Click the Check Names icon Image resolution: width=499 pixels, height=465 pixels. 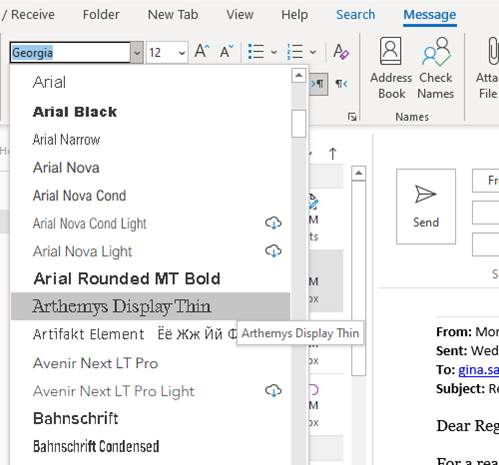[x=436, y=68]
